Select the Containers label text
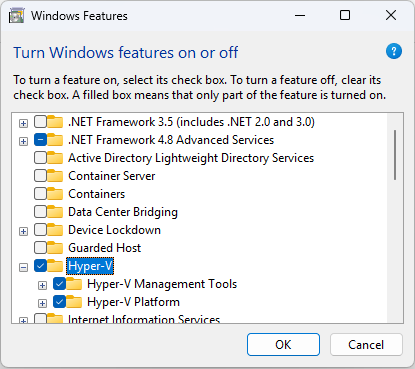The image size is (415, 369). [x=97, y=194]
